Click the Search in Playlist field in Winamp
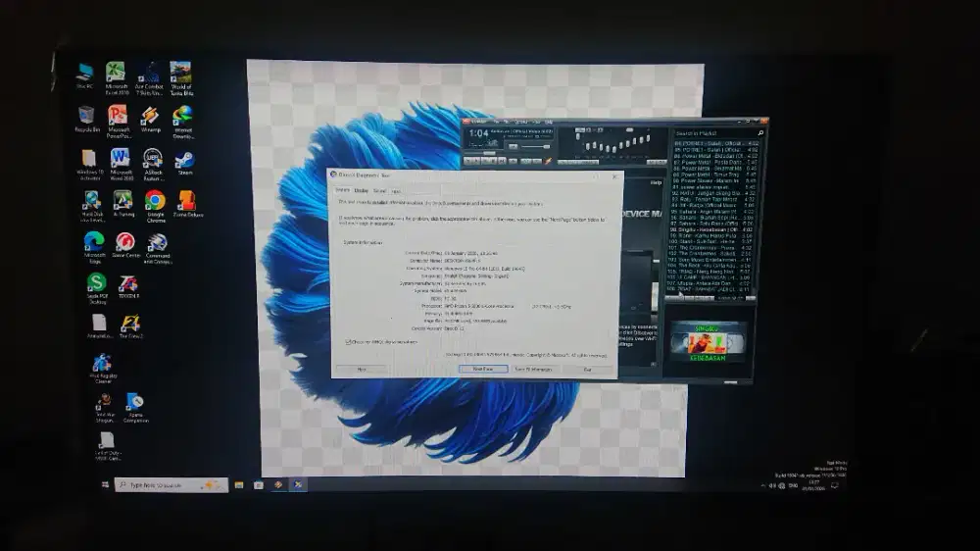The height and width of the screenshot is (551, 980). [714, 133]
